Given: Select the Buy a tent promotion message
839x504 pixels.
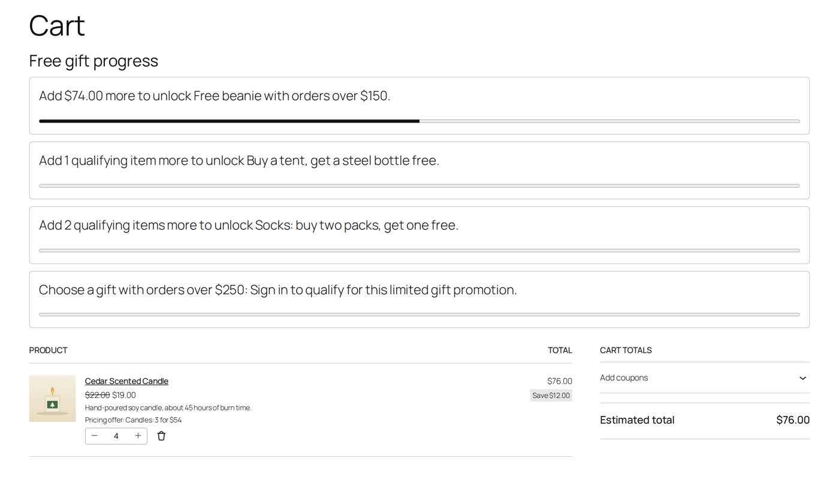Looking at the screenshot, I should tap(239, 161).
